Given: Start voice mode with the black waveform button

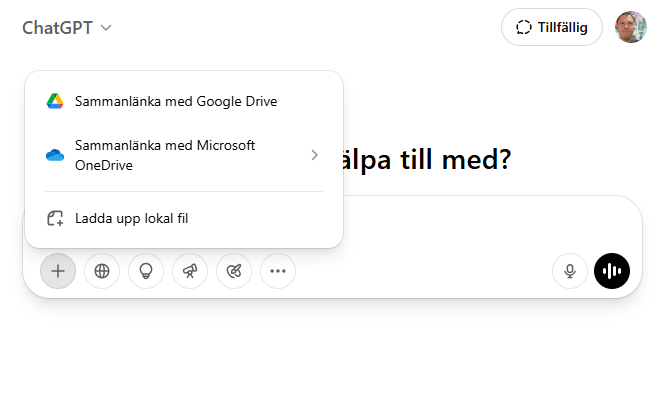Looking at the screenshot, I should click(x=612, y=270).
